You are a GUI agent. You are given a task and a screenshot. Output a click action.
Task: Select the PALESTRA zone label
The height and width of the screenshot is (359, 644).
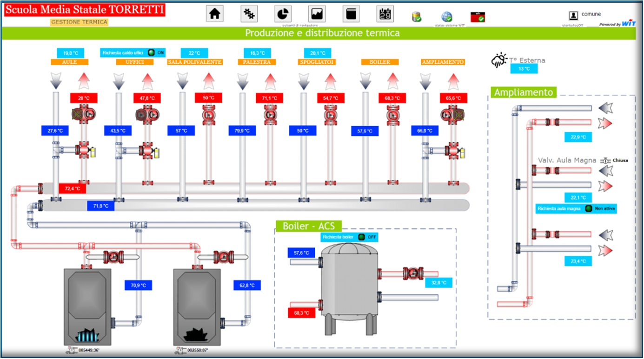pyautogui.click(x=257, y=62)
